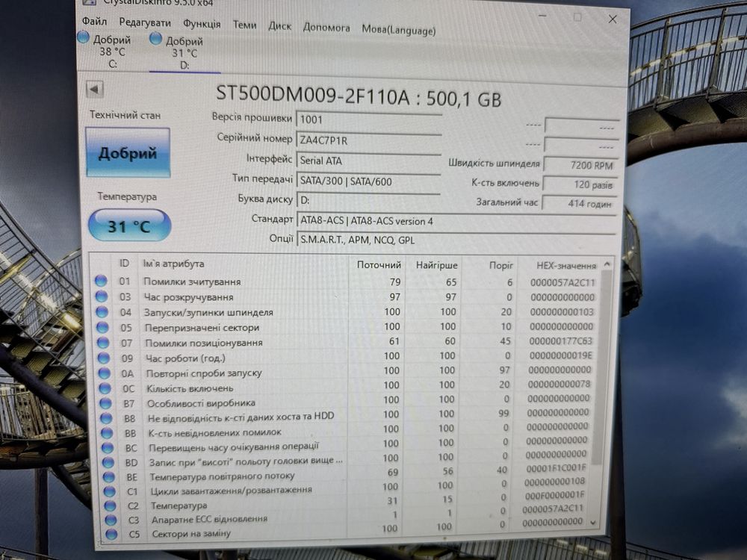Click the Ім'я атрибута column header
Image resolution: width=747 pixels, height=560 pixels.
pos(174,264)
